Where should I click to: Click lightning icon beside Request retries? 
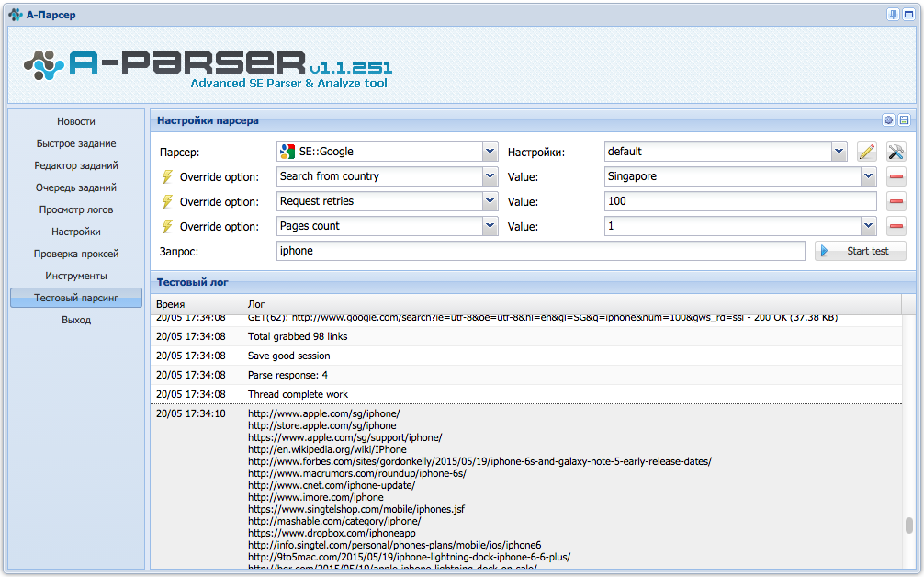(167, 201)
